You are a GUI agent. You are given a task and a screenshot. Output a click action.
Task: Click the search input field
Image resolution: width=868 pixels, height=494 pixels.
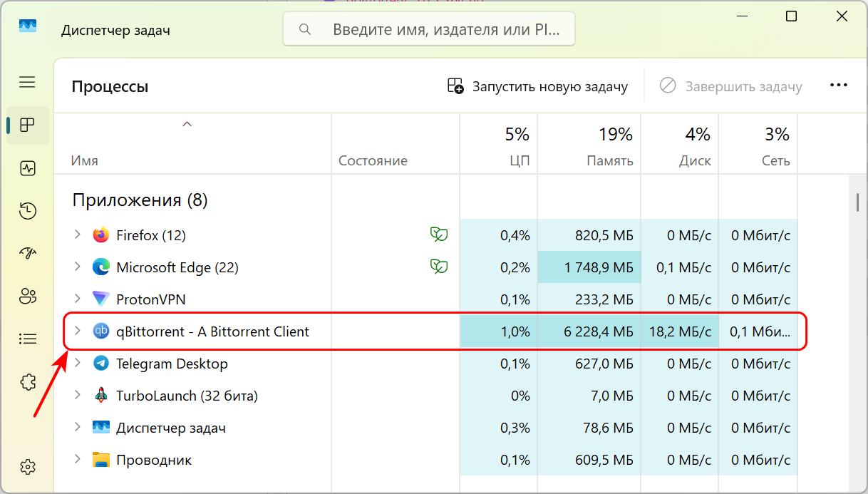point(429,29)
